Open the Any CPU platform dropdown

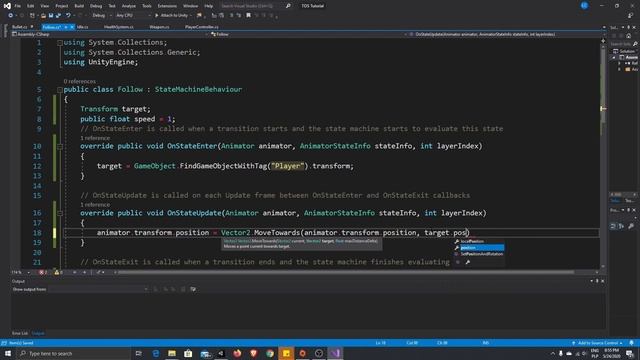pyautogui.click(x=133, y=16)
